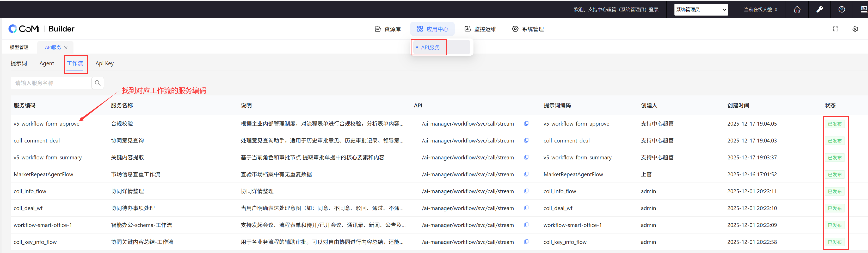
Task: Click 已发布 status for coll_comment_deal
Action: (834, 141)
